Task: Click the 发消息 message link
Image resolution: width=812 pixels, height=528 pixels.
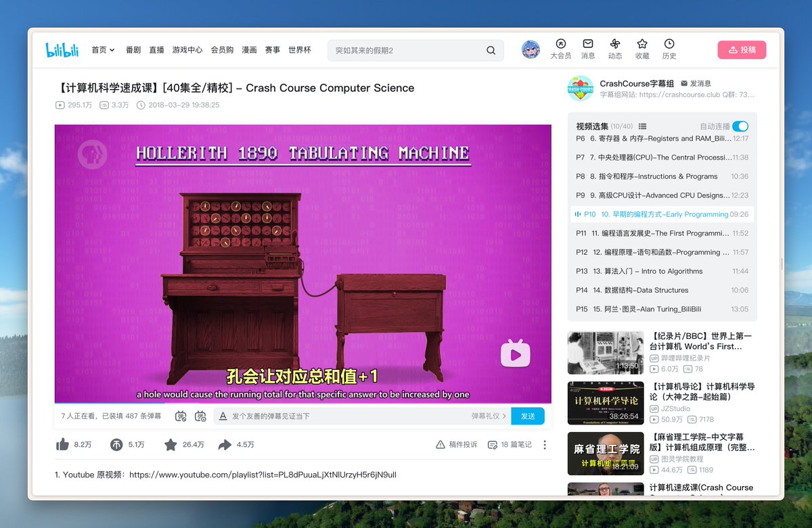Action: click(x=700, y=83)
